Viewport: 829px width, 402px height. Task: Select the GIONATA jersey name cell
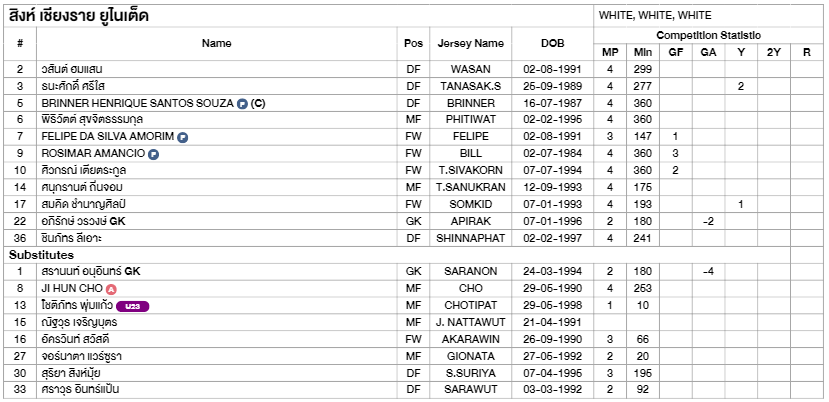coord(471,356)
